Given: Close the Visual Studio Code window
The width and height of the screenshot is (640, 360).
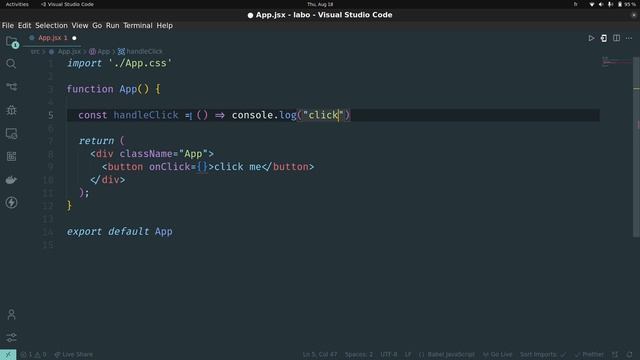Looking at the screenshot, I should tap(633, 15).
